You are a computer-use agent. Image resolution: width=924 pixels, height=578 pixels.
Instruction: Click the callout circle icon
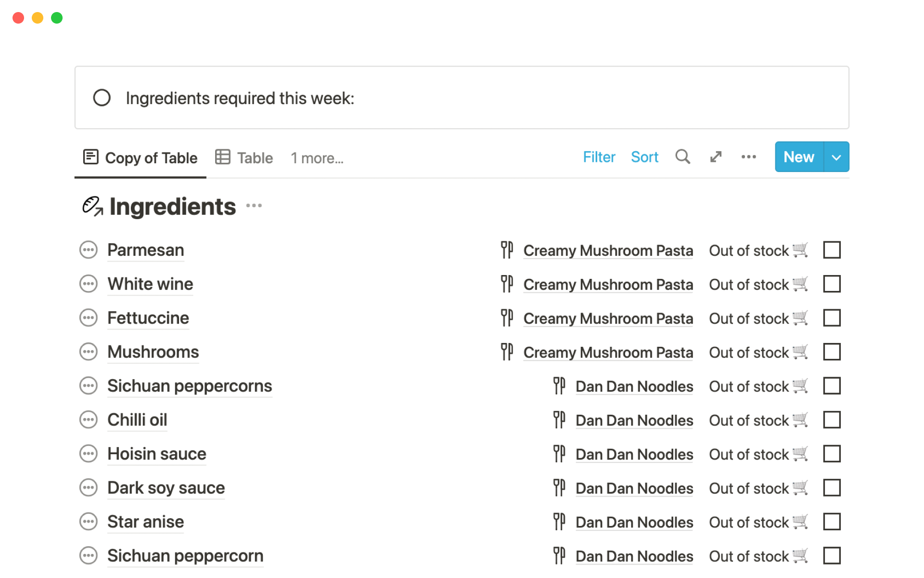pos(102,98)
